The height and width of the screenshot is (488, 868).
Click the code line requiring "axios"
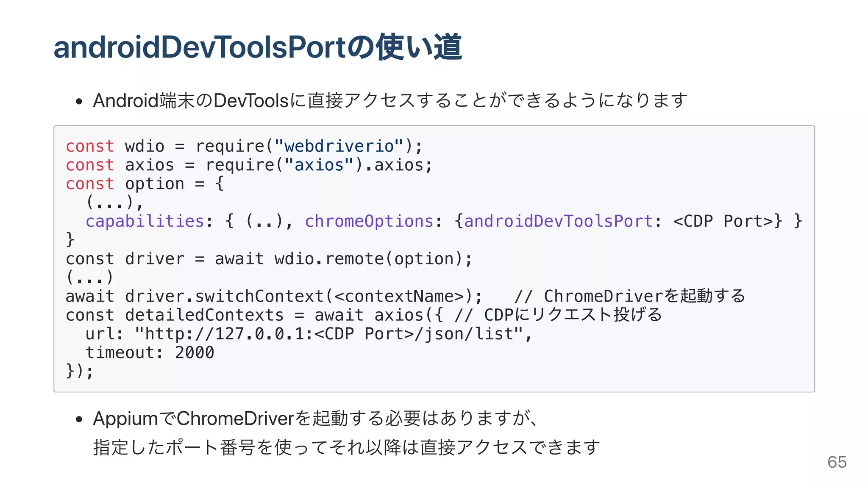coord(249,165)
